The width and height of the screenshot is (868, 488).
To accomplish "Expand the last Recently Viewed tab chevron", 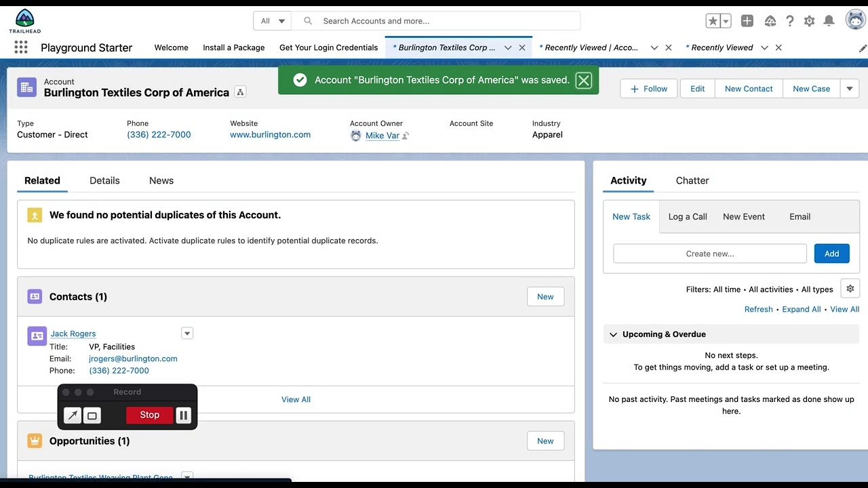I will tap(764, 47).
